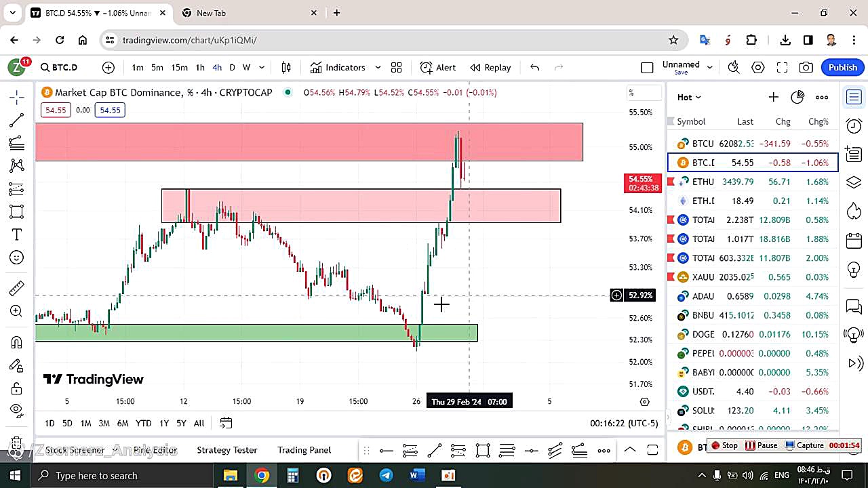Viewport: 868px width, 488px height.
Task: Switch to 5m timeframe
Action: pos(157,67)
